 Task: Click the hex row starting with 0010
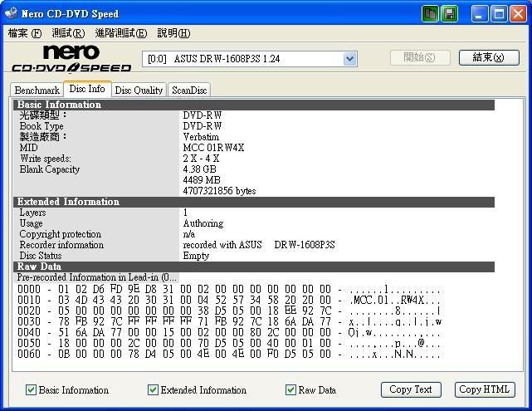pyautogui.click(x=229, y=300)
